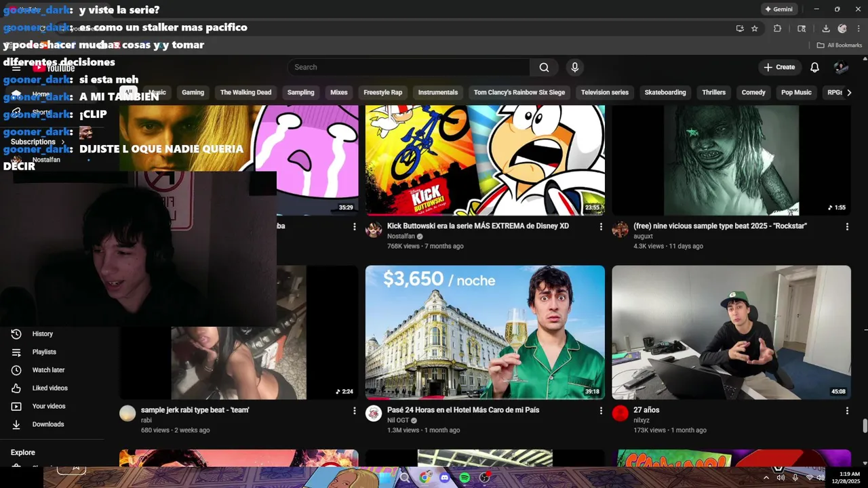Click the YouTube search magnifier button

[544, 67]
